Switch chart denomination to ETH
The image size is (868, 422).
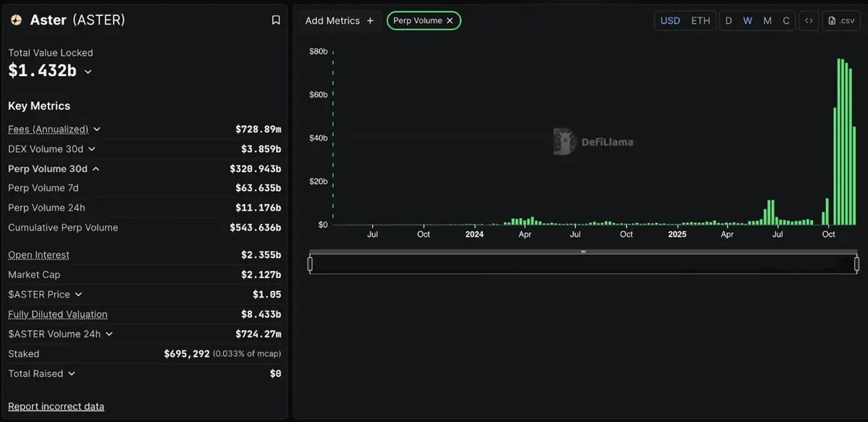pyautogui.click(x=700, y=20)
